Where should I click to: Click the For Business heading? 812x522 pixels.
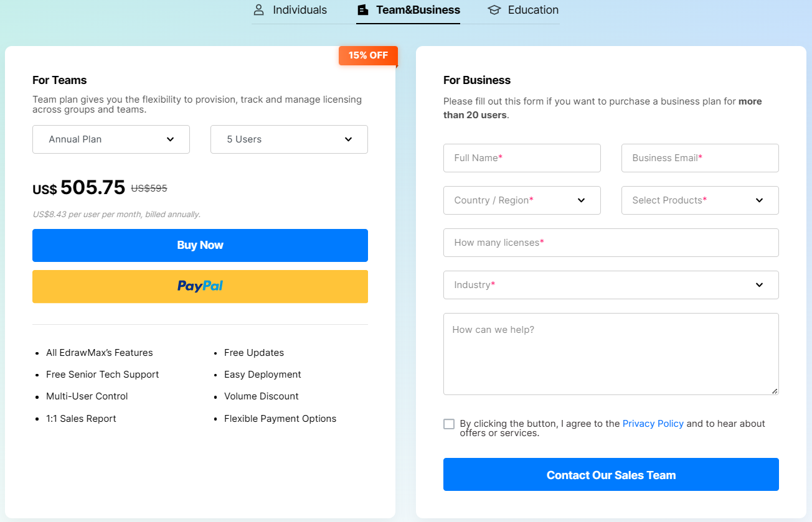(x=477, y=80)
